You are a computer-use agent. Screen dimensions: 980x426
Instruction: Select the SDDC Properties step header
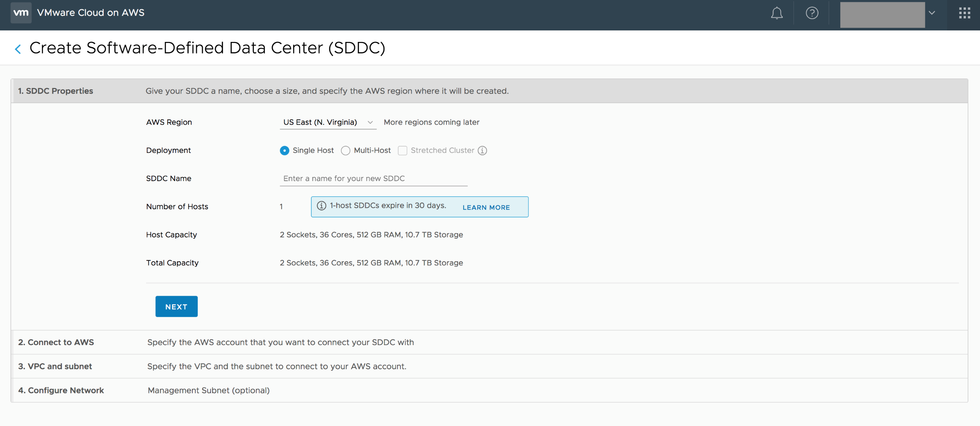[x=56, y=91]
